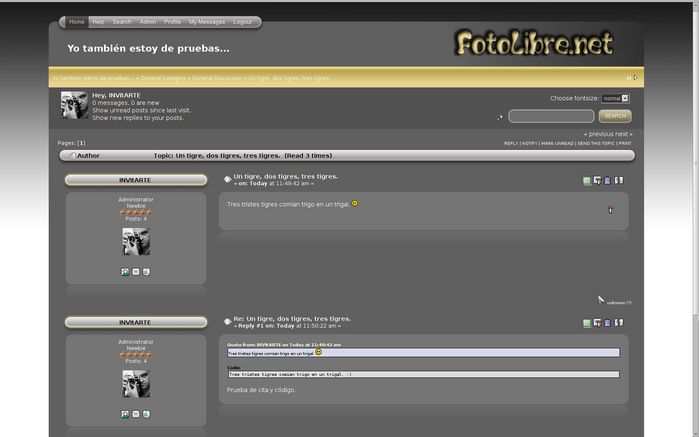
Task: Go to the « previous topic link
Action: pos(598,134)
